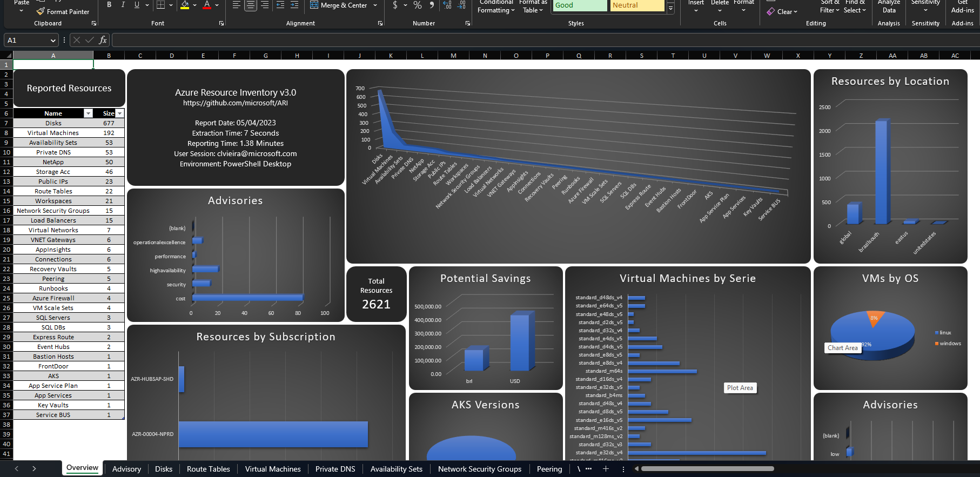Screen dimensions: 980x477
Task: Open Merge & Center dropdown arrow
Action: tap(375, 5)
